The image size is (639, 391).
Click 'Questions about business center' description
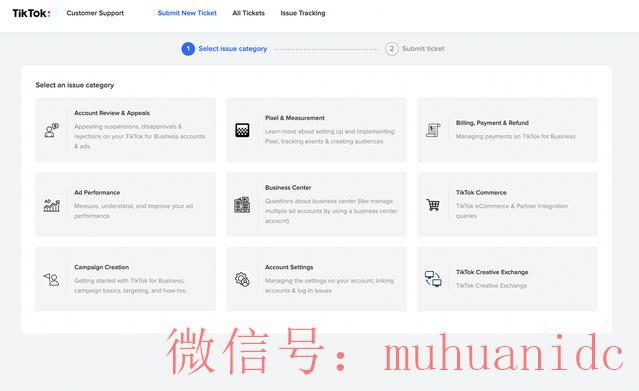[x=331, y=211]
